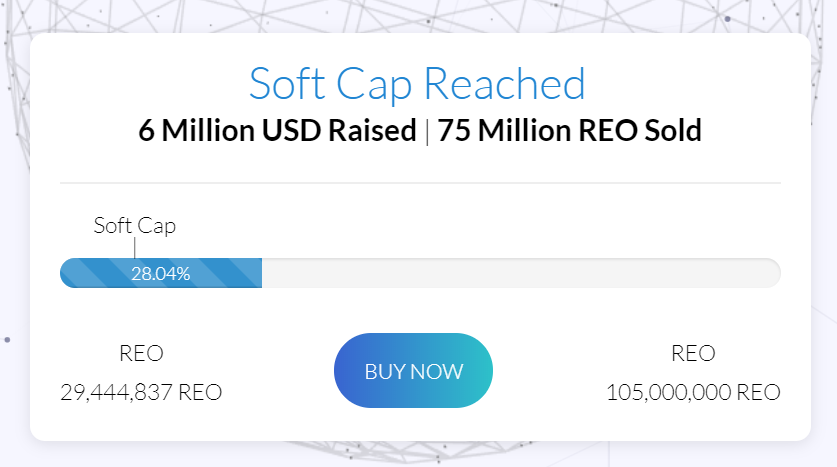Click the Soft Cap label above the bar
Viewport: 837px width, 467px height.
pyautogui.click(x=135, y=226)
